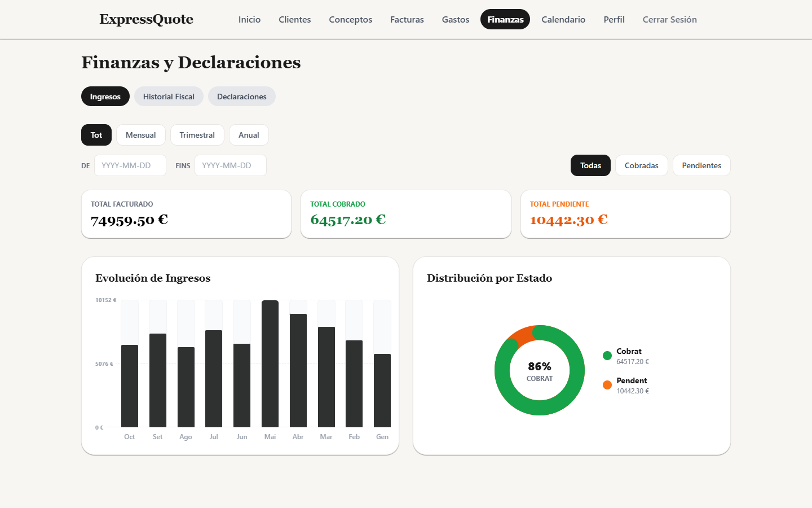Navigate to Gastos section
The width and height of the screenshot is (812, 508).
(455, 19)
